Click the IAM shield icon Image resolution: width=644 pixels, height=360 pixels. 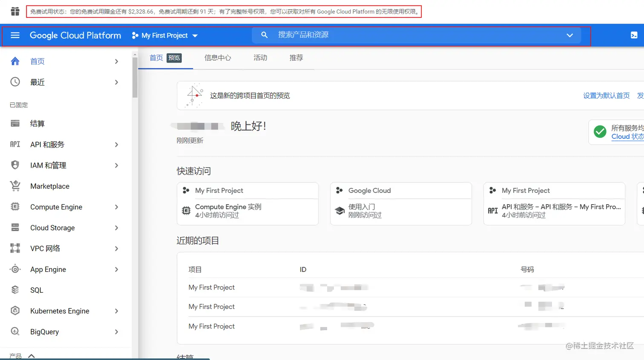coord(15,165)
